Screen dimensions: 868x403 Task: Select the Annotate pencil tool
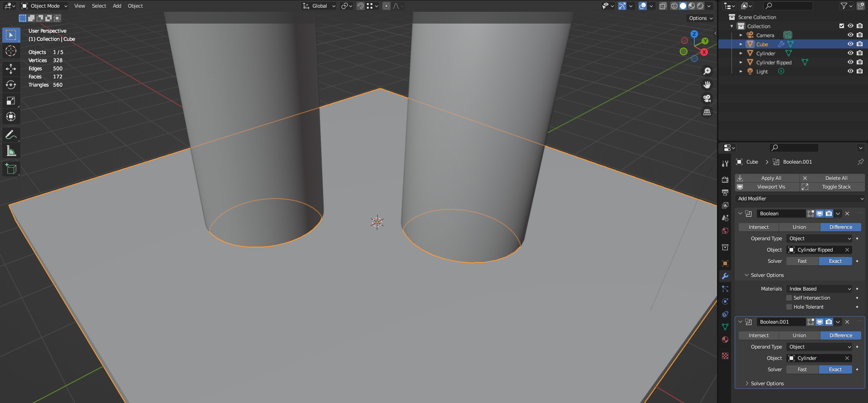pyautogui.click(x=11, y=135)
